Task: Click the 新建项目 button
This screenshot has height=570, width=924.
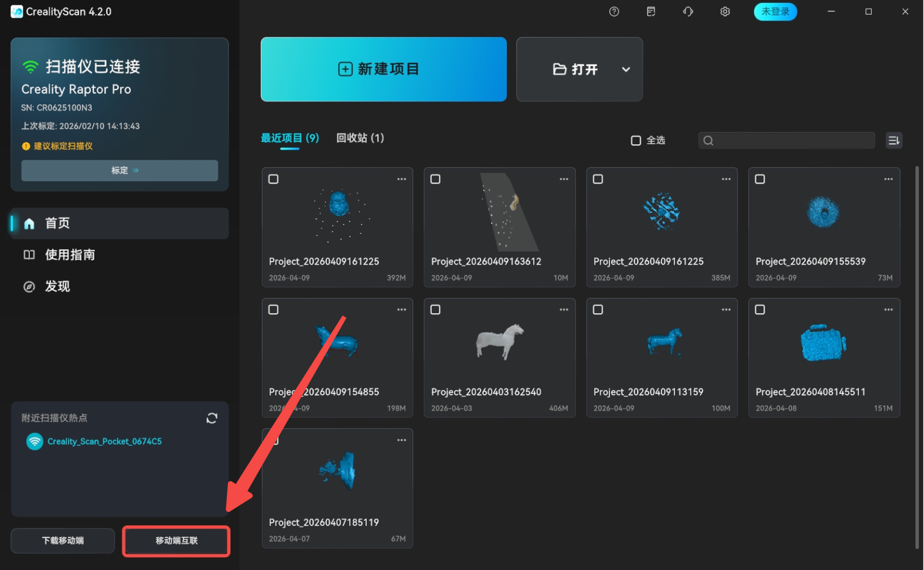Action: tap(384, 69)
